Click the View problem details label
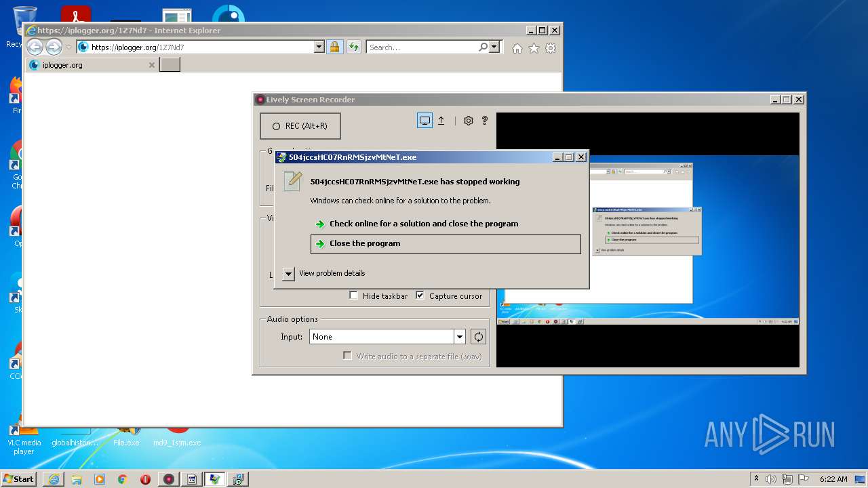Image resolution: width=868 pixels, height=488 pixels. click(332, 273)
